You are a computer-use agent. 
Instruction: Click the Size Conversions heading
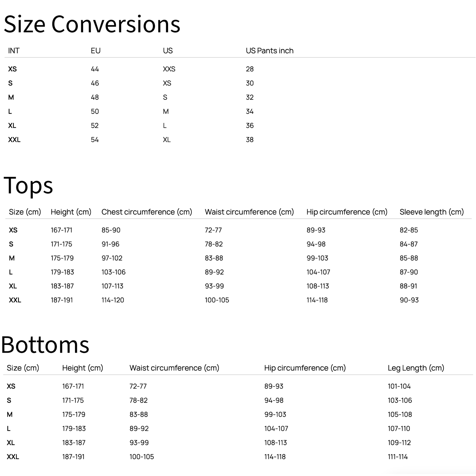[x=92, y=24]
